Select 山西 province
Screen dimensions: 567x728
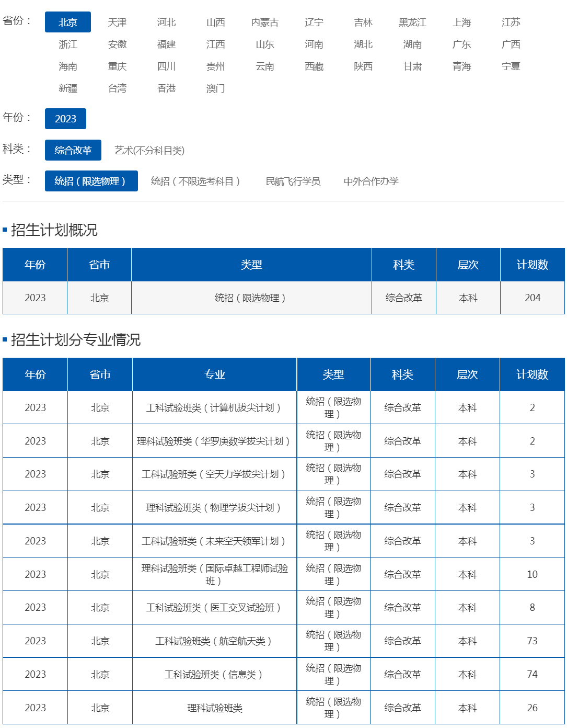[x=215, y=22]
